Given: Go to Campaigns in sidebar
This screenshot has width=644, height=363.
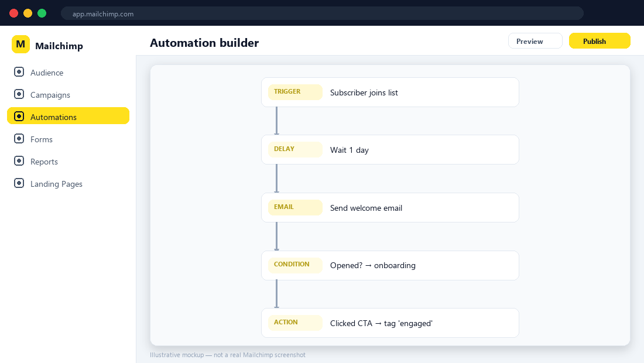Looking at the screenshot, I should [50, 95].
